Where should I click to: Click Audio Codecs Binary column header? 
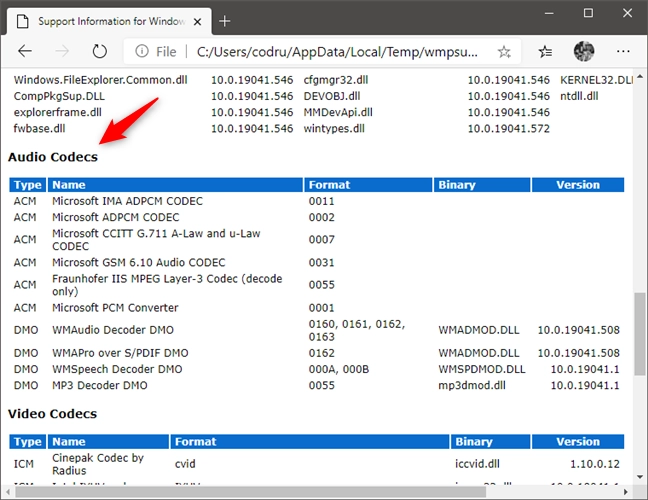[x=481, y=185]
